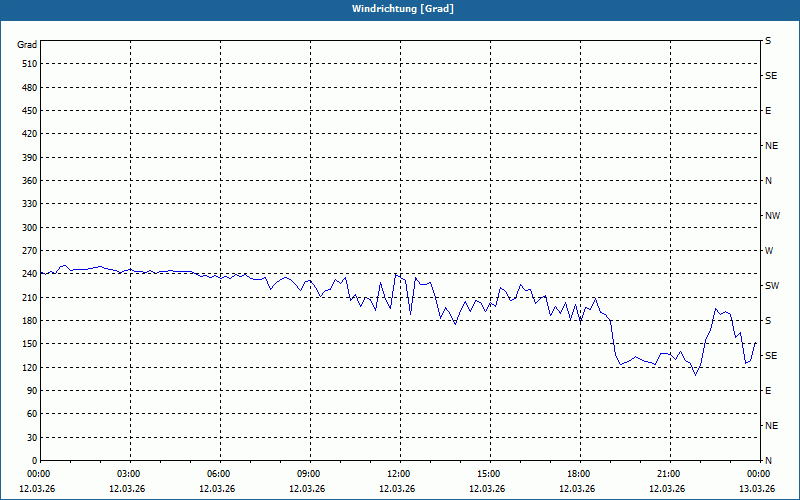Image resolution: width=800 pixels, height=500 pixels.
Task: Click the 60 degree axis label
Action: click(32, 414)
